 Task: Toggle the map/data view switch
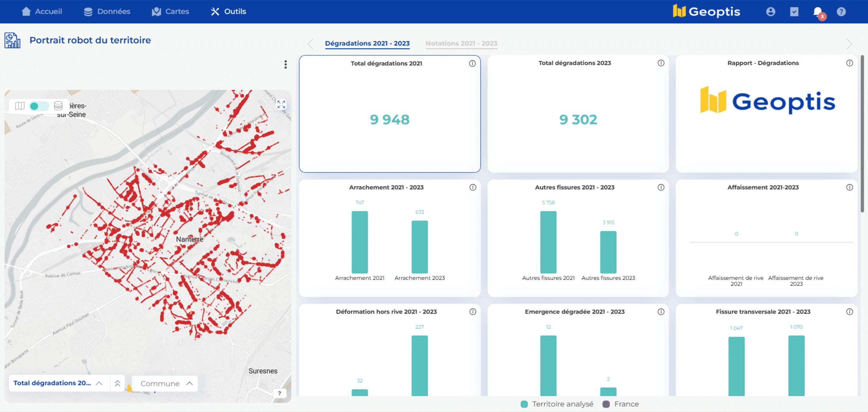click(39, 106)
